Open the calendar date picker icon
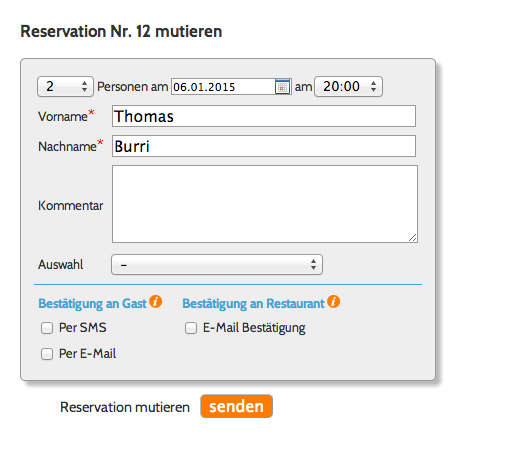Screen dimensions: 513x465 coord(282,87)
